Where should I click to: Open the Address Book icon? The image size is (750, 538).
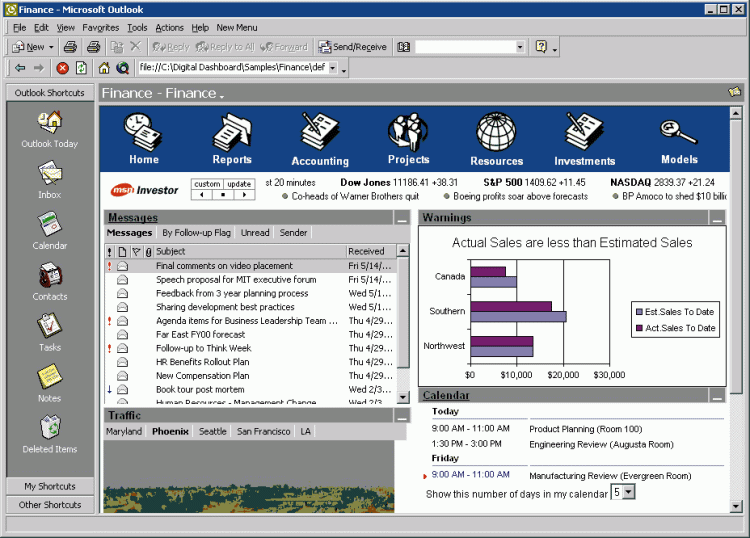[x=404, y=47]
